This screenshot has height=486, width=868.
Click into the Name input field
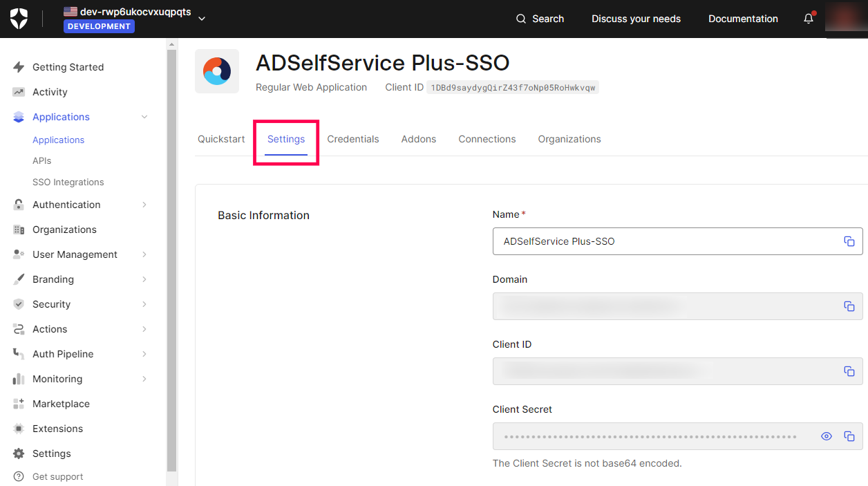click(663, 241)
